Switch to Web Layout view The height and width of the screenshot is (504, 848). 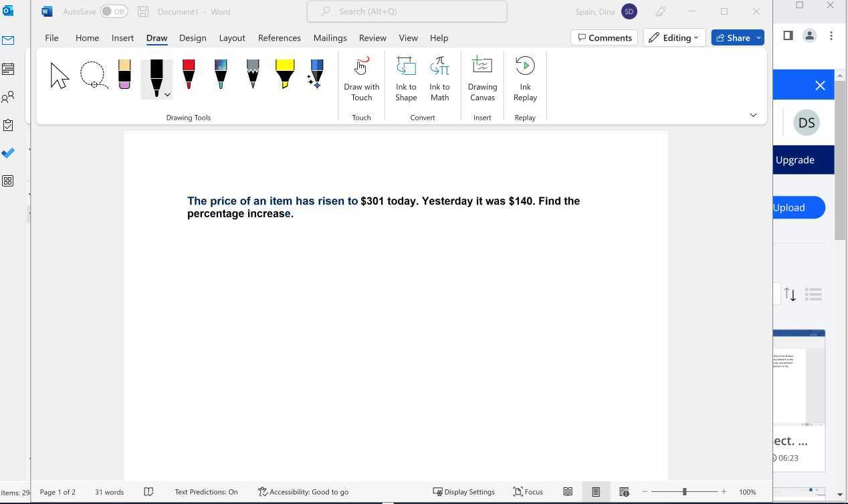pyautogui.click(x=624, y=492)
